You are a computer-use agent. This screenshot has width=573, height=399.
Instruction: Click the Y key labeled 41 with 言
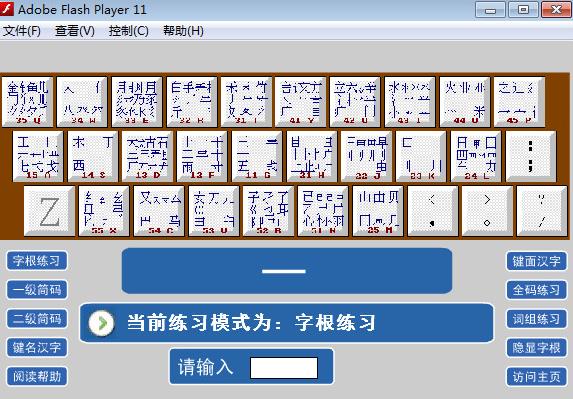(x=301, y=102)
